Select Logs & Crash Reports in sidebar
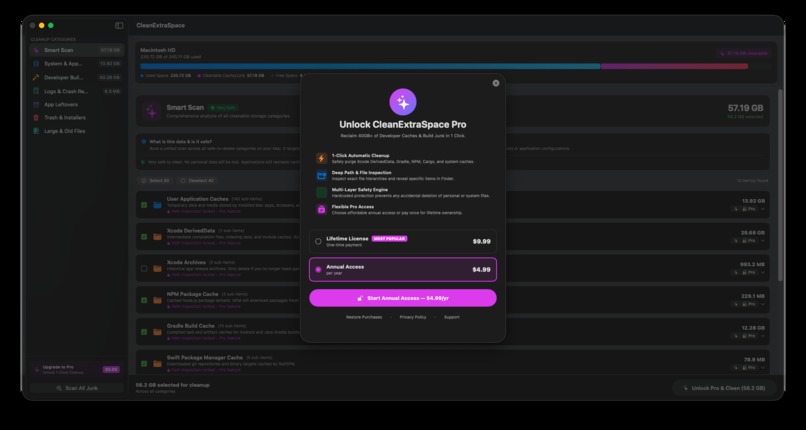Viewport: 806px width, 430px height. click(x=77, y=91)
